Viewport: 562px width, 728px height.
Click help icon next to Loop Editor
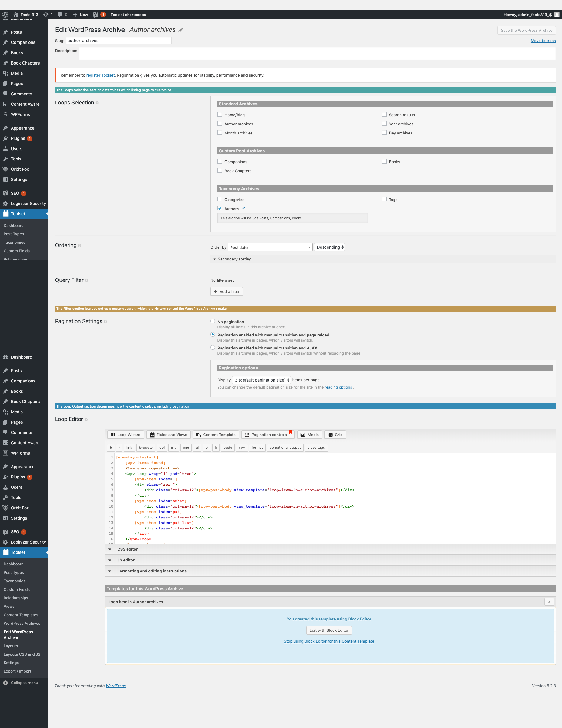click(86, 420)
